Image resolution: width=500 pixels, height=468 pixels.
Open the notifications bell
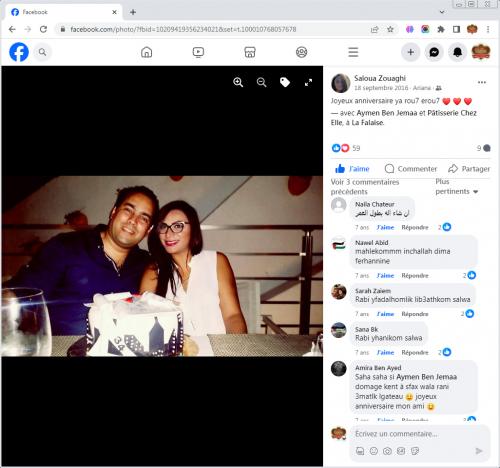[x=457, y=52]
